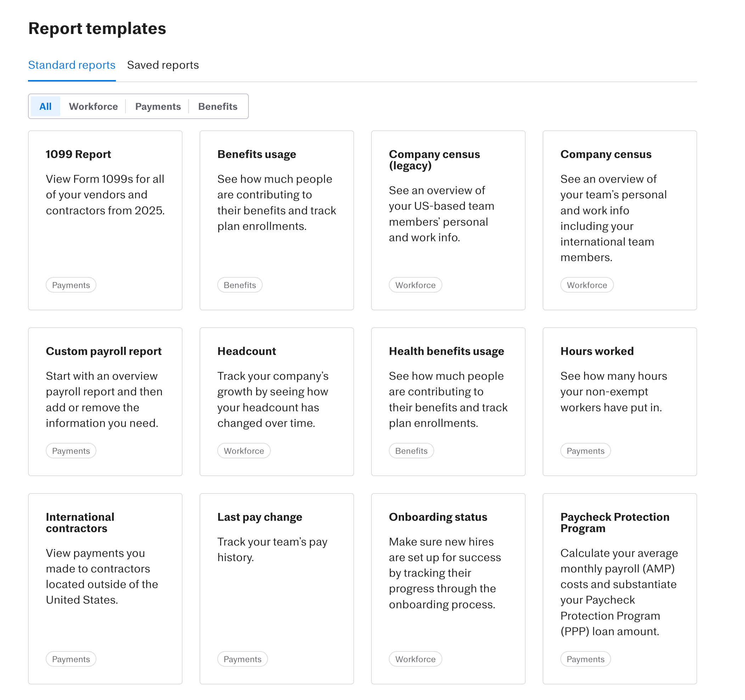Select the Standard reports tab
This screenshot has height=700, width=745.
[x=72, y=65]
